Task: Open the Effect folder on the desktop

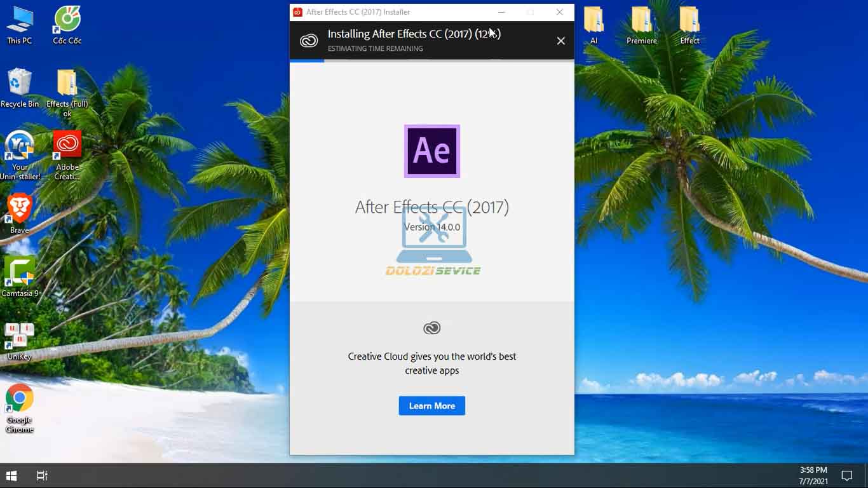Action: [x=689, y=19]
